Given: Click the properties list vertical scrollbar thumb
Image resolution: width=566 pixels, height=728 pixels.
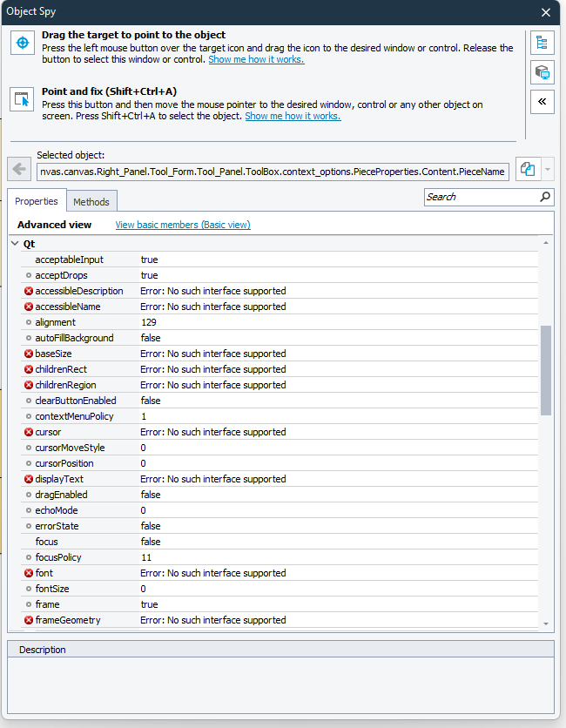Looking at the screenshot, I should (546, 370).
